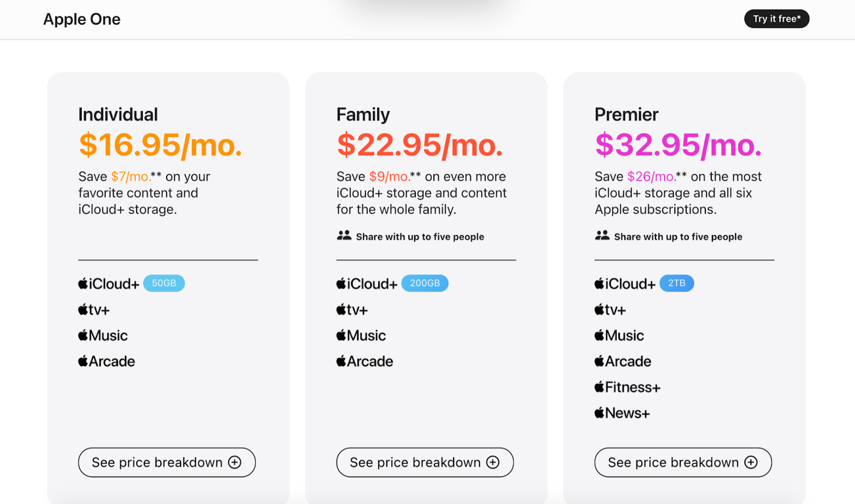The width and height of the screenshot is (855, 504).
Task: Click the Apple Music logo in Family
Action: 361,336
